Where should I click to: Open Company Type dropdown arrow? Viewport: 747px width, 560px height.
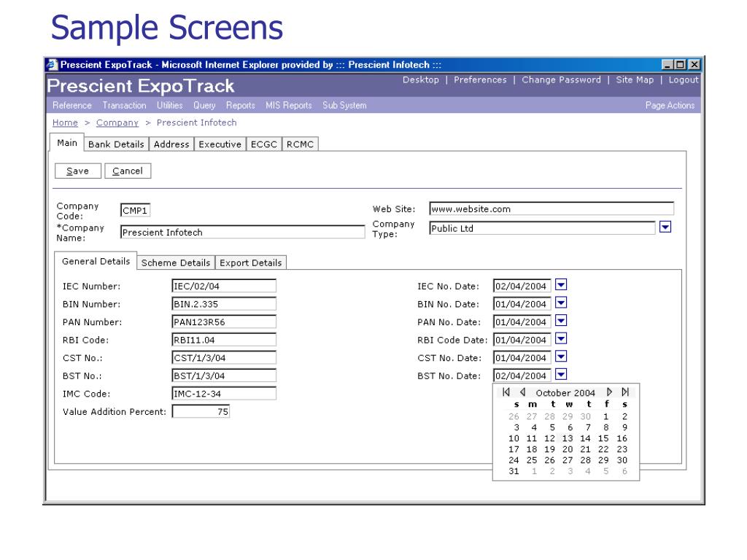click(665, 227)
